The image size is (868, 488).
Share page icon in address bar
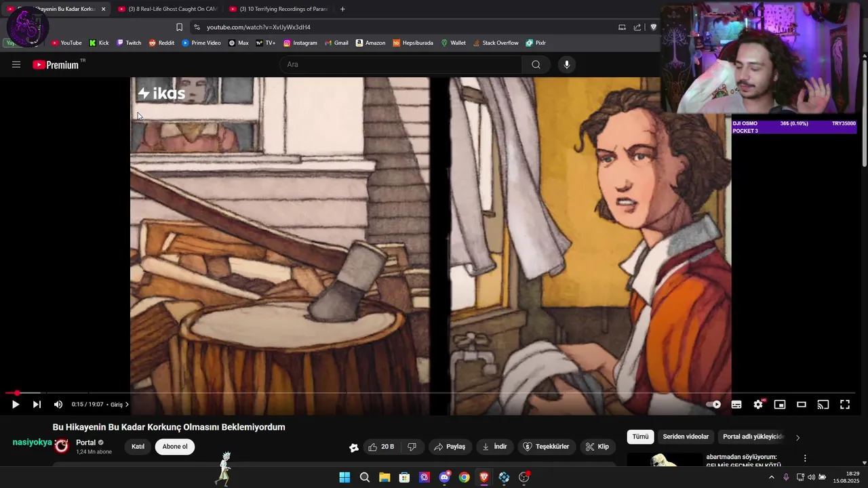(637, 27)
